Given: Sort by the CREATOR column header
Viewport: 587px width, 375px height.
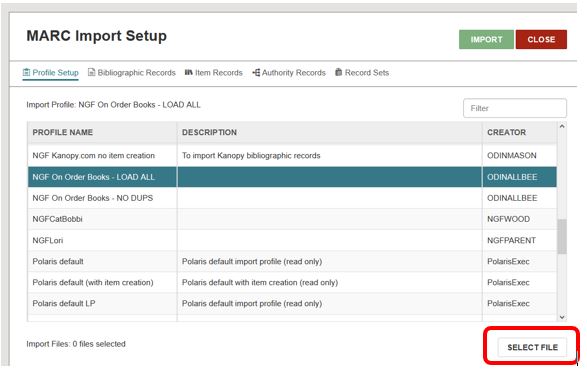Looking at the screenshot, I should click(x=520, y=132).
